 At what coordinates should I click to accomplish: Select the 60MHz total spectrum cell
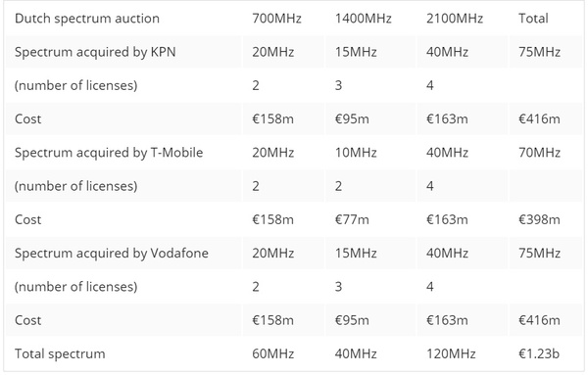tap(273, 353)
